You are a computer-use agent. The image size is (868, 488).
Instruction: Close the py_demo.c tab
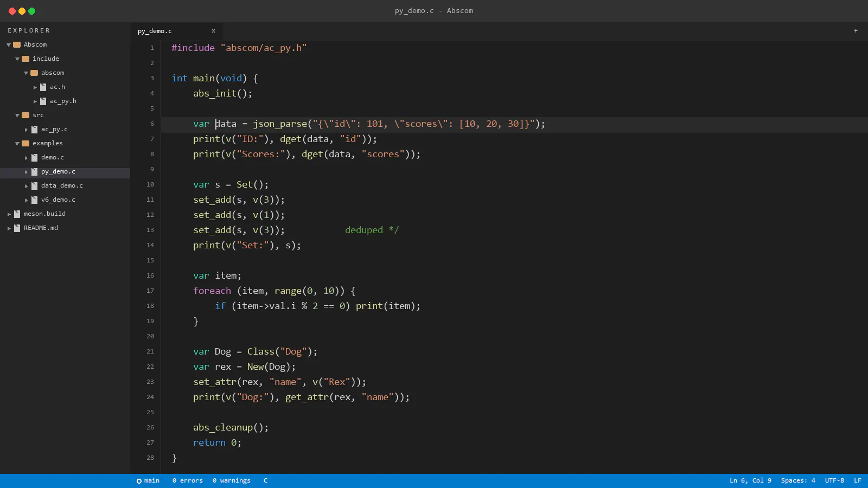pyautogui.click(x=213, y=31)
